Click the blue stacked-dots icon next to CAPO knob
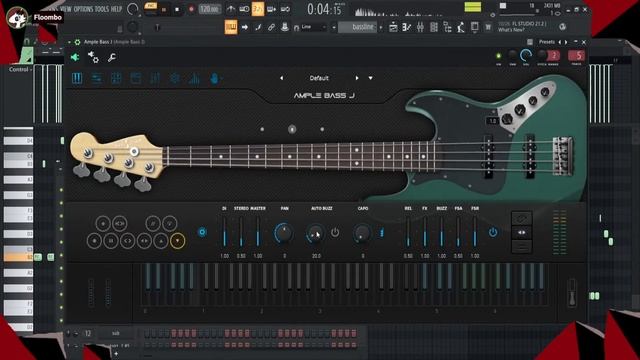 [382, 233]
